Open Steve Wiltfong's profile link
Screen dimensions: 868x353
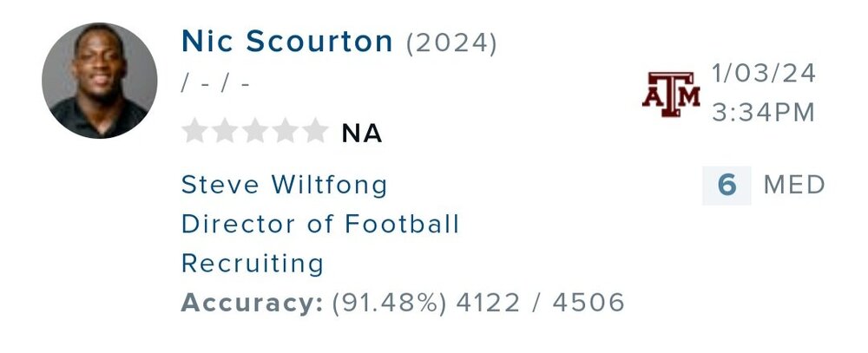[284, 185]
